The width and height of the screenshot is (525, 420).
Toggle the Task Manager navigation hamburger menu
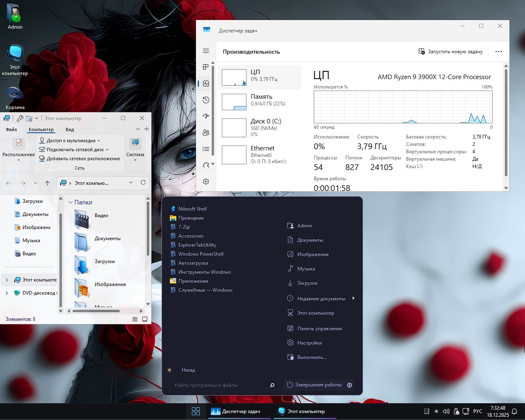205,51
